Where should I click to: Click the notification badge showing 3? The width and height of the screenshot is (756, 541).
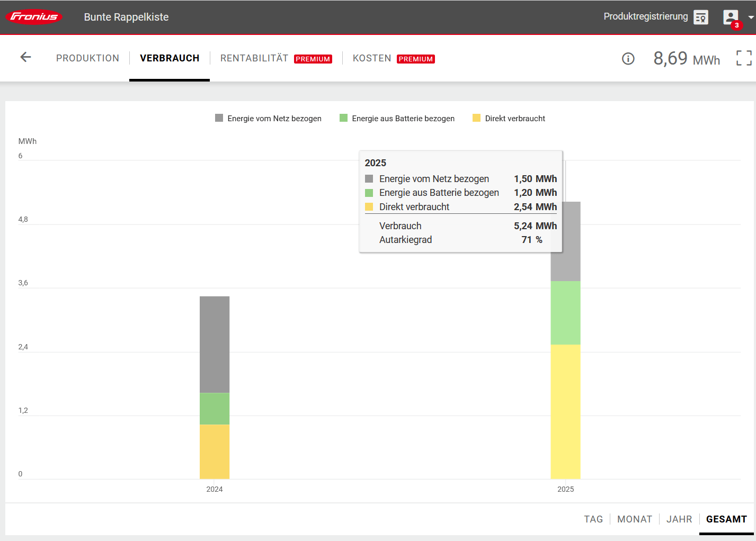(x=736, y=25)
